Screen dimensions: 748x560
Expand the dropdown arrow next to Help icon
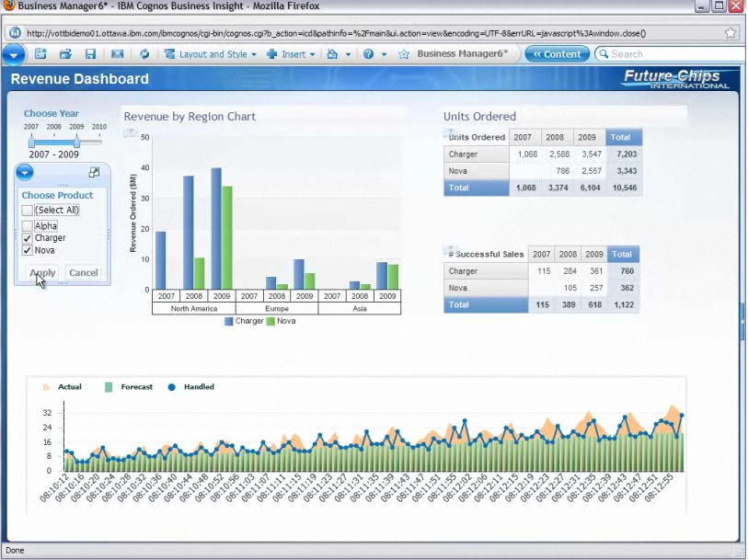coord(384,54)
